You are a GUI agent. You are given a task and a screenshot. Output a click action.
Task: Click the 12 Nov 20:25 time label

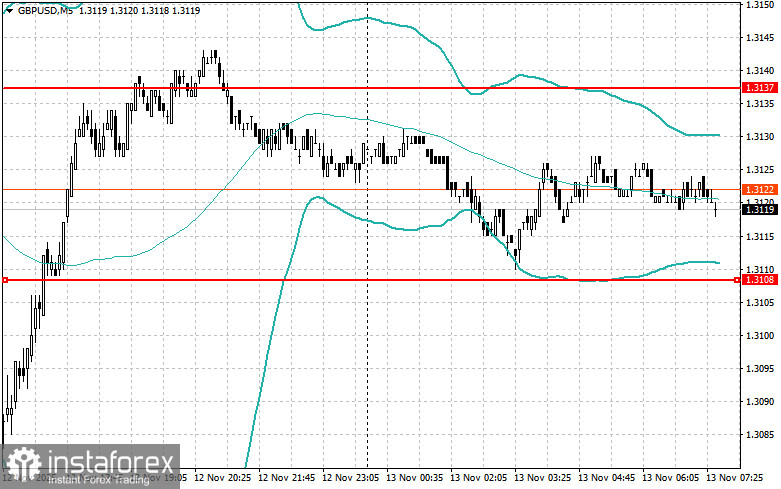pos(223,478)
